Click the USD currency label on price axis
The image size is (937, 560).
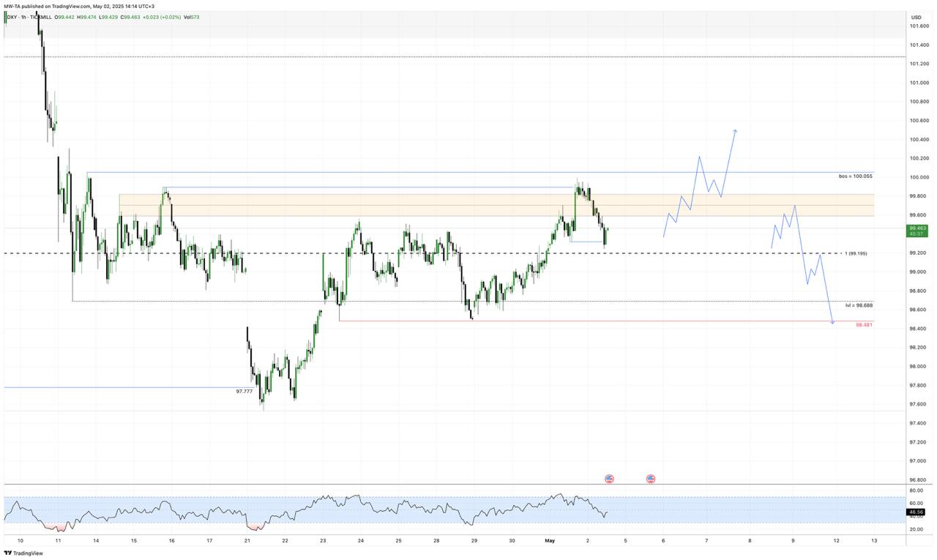click(916, 17)
